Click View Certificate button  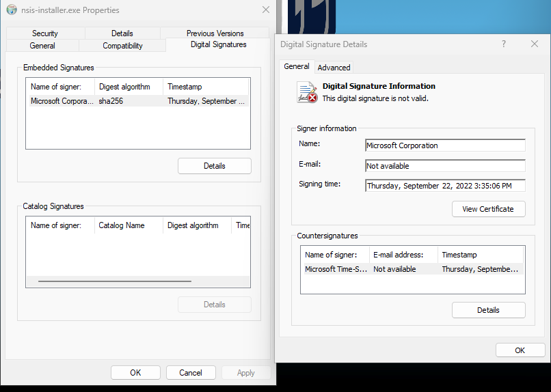[x=489, y=209]
